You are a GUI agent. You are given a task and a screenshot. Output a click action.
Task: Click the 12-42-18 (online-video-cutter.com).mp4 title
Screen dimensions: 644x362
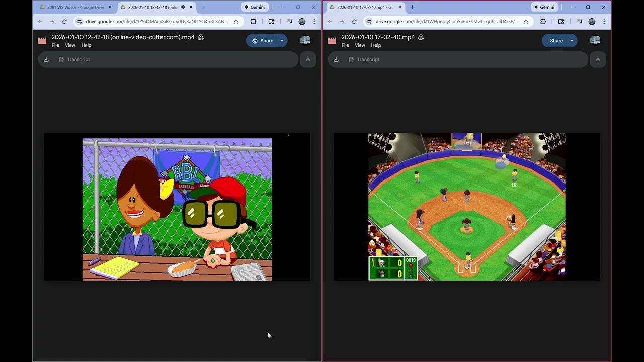click(x=123, y=37)
